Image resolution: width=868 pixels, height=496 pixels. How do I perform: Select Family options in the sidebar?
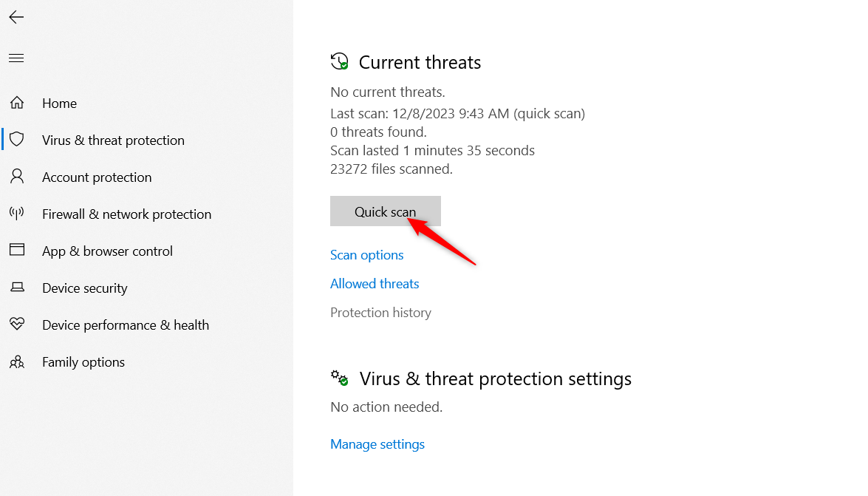[x=83, y=361]
